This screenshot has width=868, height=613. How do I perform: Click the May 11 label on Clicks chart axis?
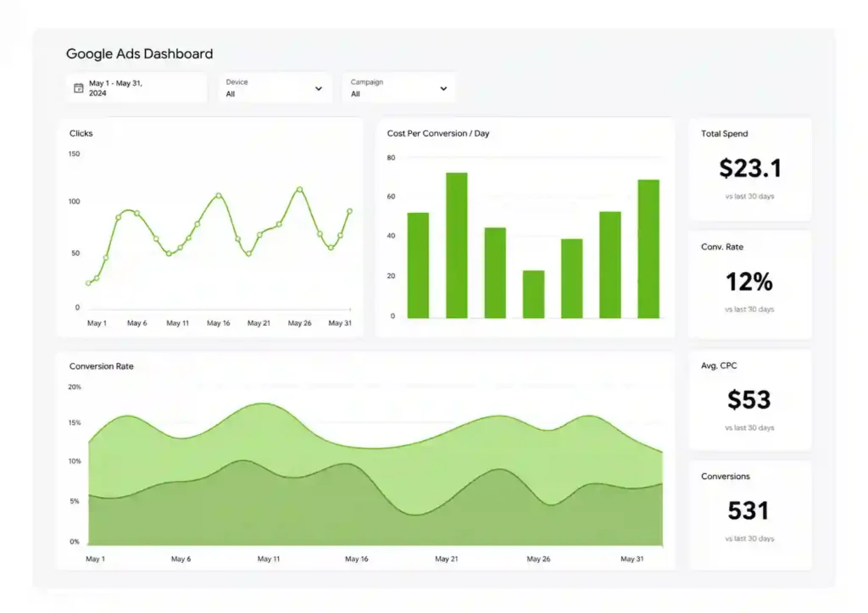click(x=178, y=323)
